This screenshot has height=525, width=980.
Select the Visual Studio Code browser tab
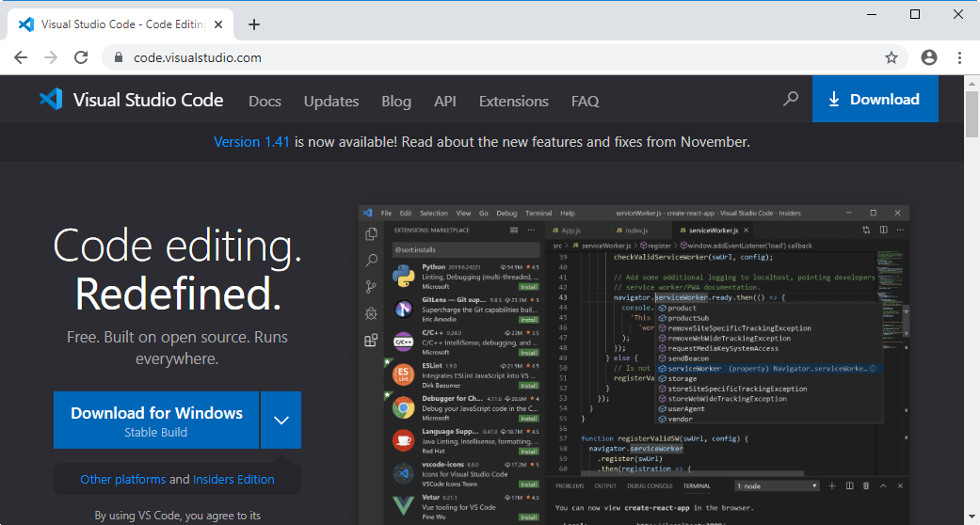point(120,24)
